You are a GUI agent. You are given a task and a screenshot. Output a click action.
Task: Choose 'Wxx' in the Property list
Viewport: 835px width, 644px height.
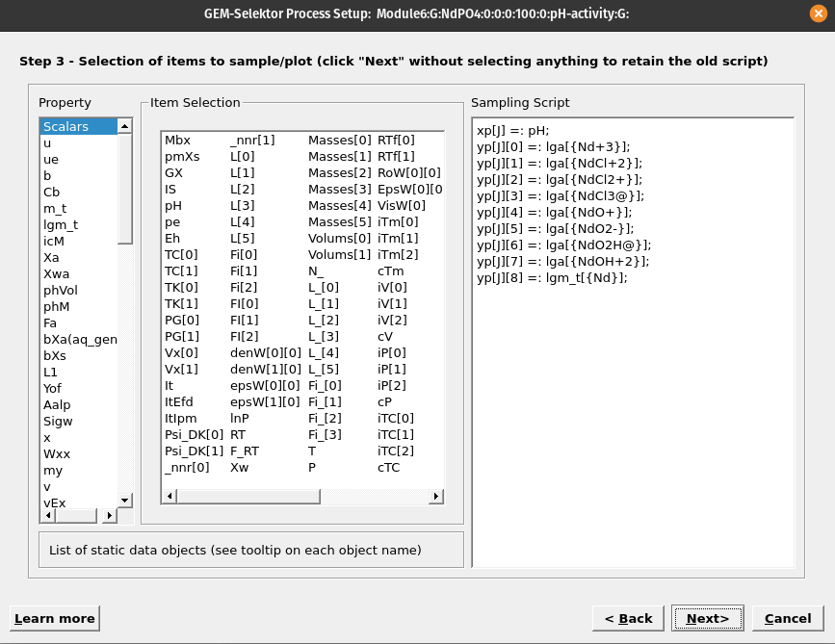57,454
